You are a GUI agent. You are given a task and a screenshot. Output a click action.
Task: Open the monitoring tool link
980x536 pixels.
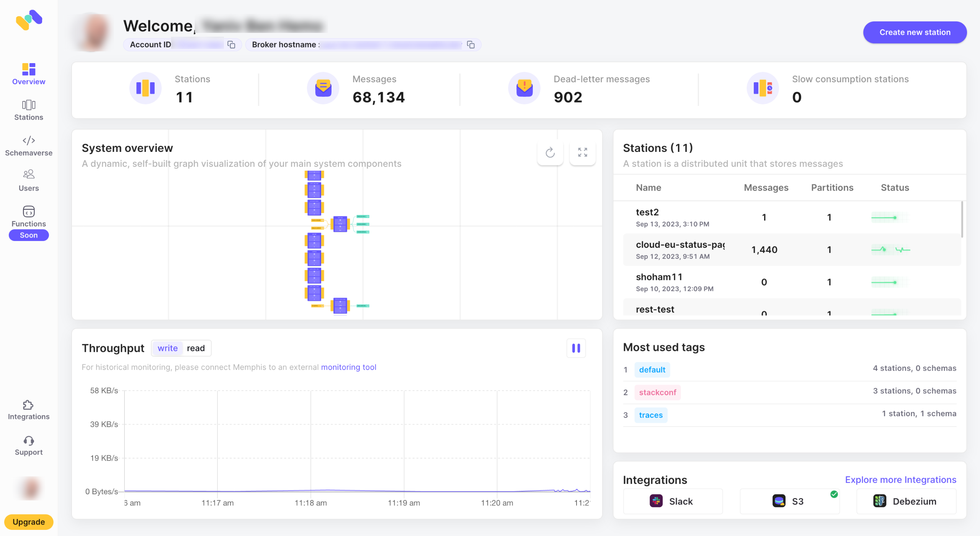[348, 367]
